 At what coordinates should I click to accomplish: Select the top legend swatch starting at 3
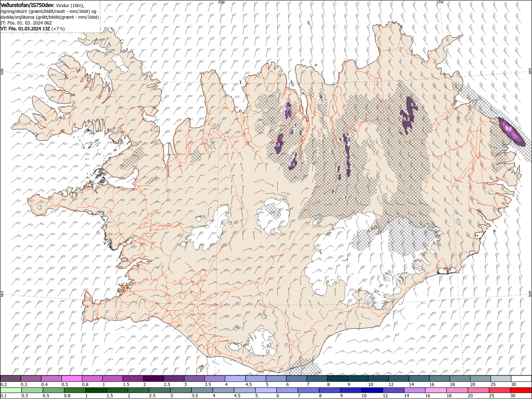click(x=194, y=379)
